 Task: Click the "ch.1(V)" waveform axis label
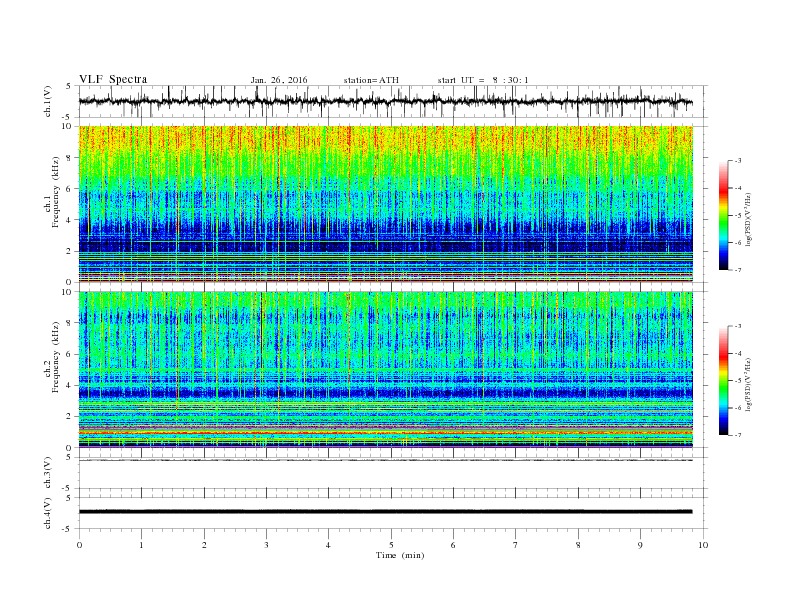click(x=48, y=101)
